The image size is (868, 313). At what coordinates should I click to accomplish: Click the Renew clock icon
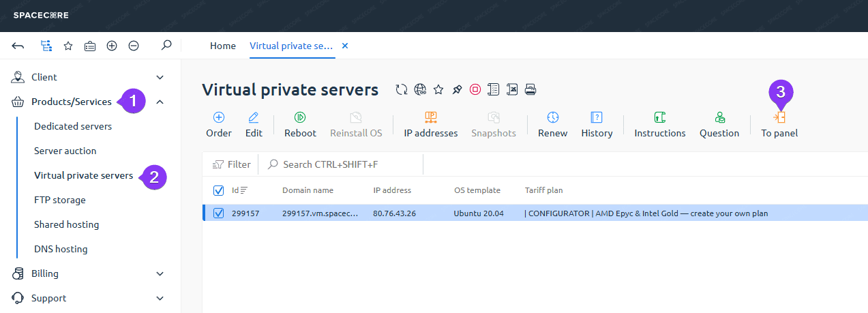point(552,124)
